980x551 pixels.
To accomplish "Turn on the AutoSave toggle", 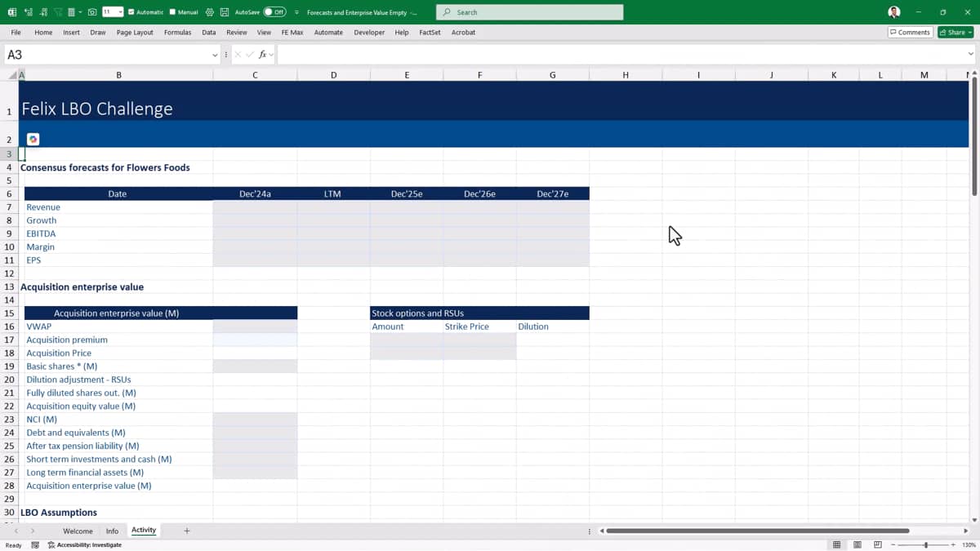I will (x=274, y=12).
